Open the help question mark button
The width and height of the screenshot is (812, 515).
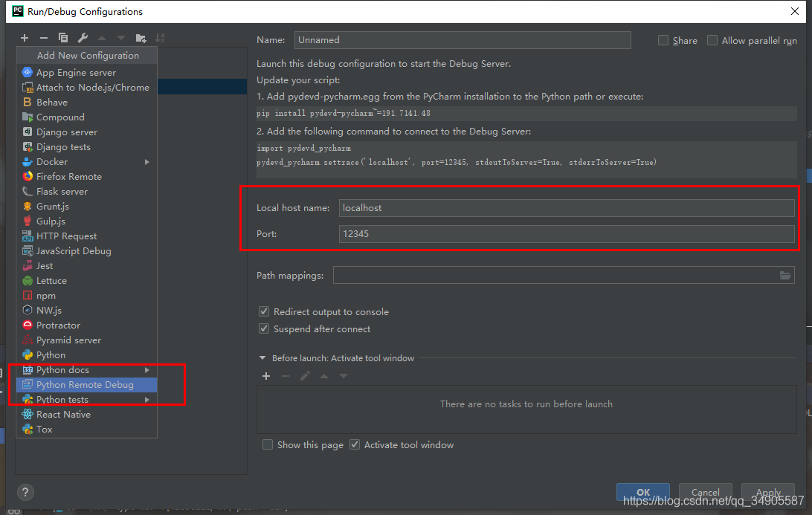[x=25, y=492]
